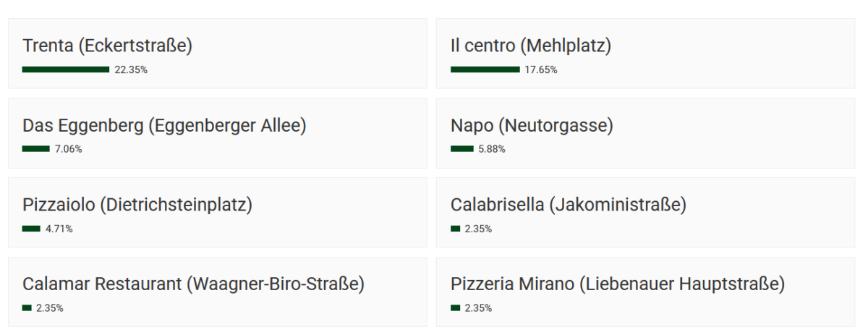Click the Il centro green progress bar
The height and width of the screenshot is (335, 868).
[x=485, y=69]
